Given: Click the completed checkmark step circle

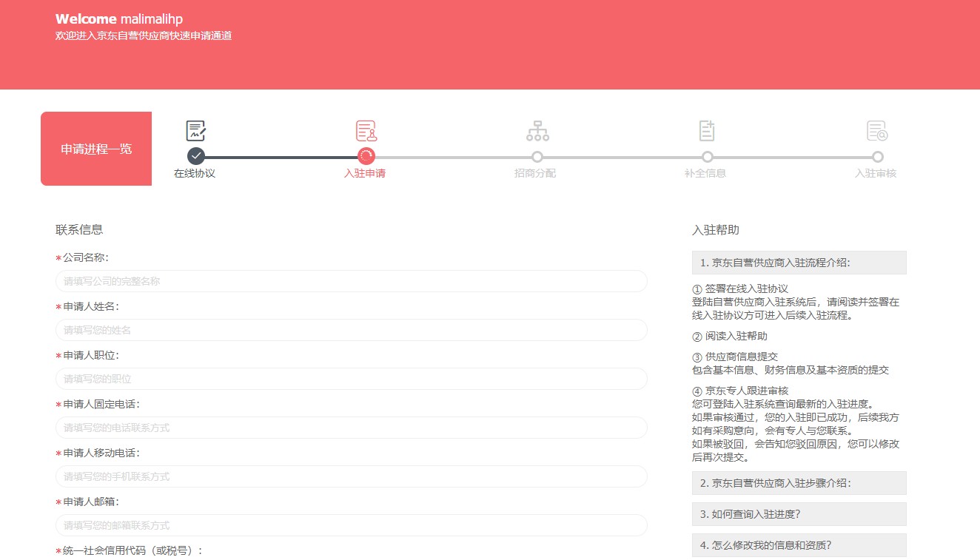Looking at the screenshot, I should point(196,156).
